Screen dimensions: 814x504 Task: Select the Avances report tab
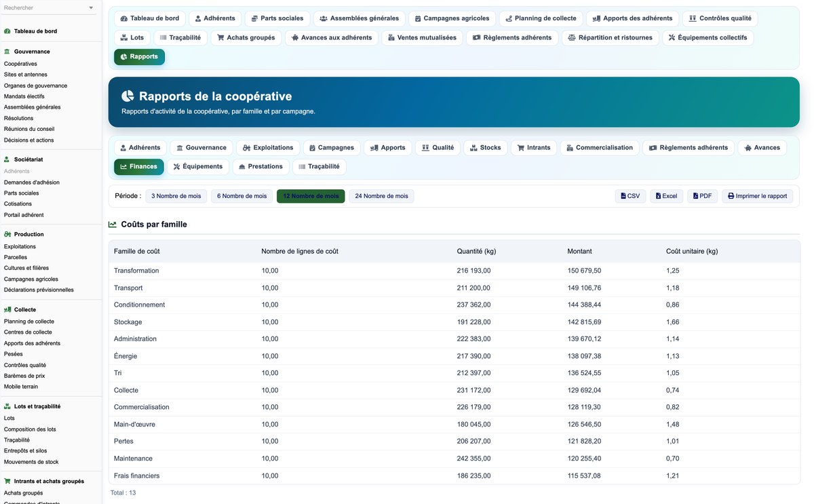[x=762, y=147]
